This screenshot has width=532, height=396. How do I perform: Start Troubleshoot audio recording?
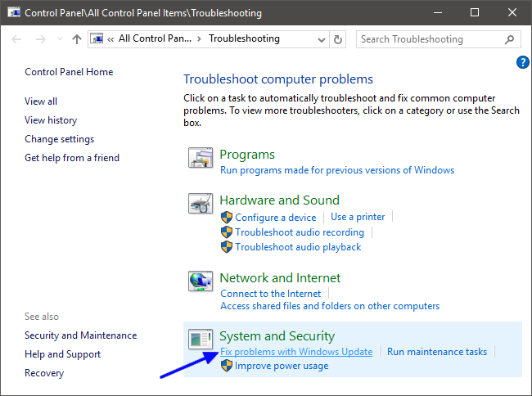click(x=300, y=232)
